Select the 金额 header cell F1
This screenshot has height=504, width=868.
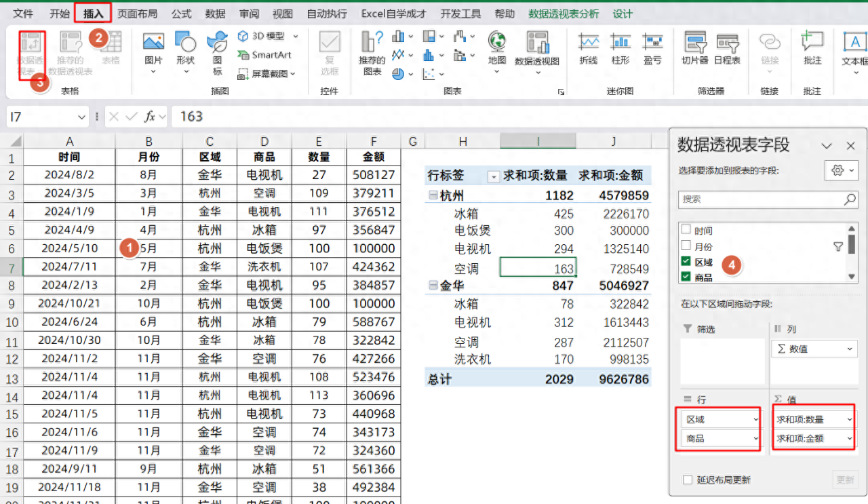coord(374,157)
